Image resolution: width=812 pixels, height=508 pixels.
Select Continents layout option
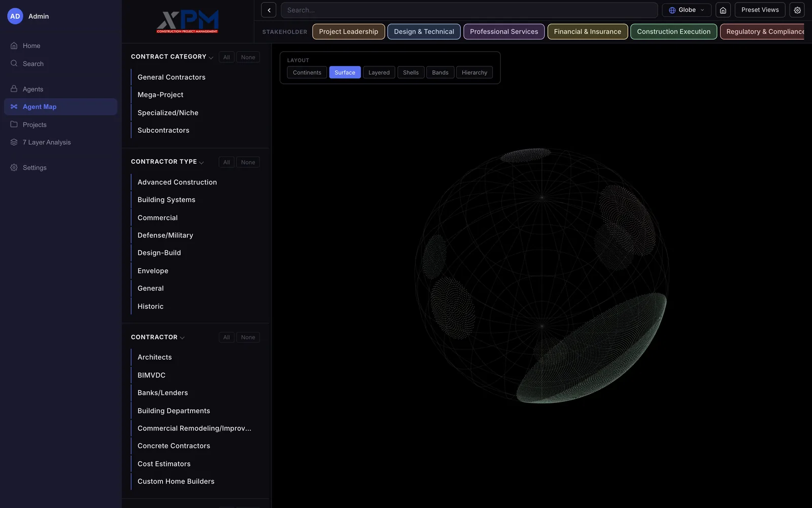pos(307,73)
